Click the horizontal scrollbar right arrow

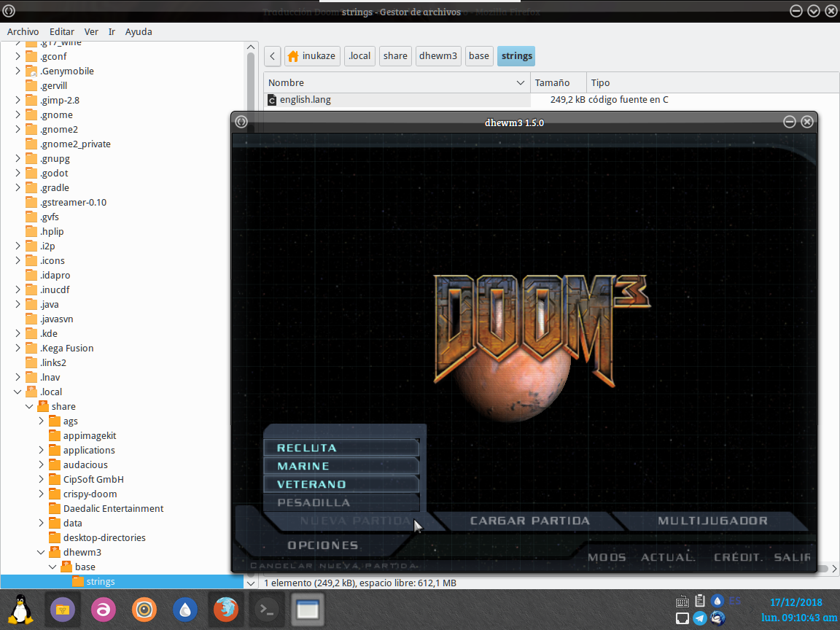pyautogui.click(x=835, y=569)
